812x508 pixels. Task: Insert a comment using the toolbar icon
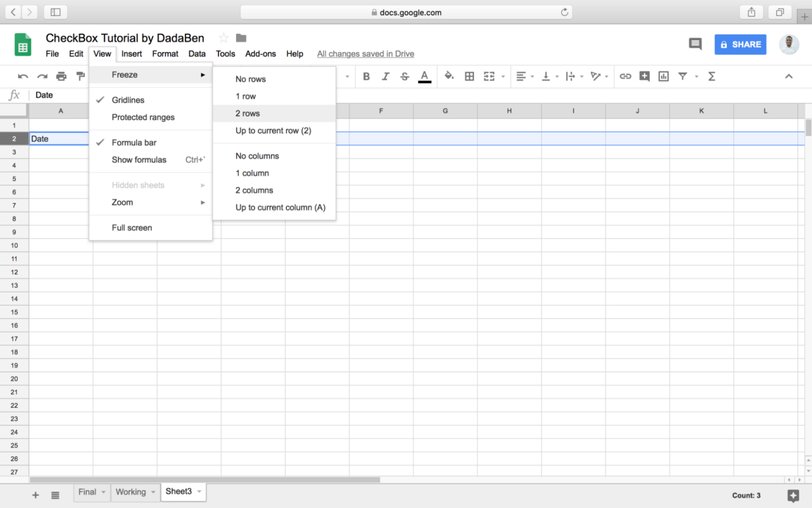644,76
